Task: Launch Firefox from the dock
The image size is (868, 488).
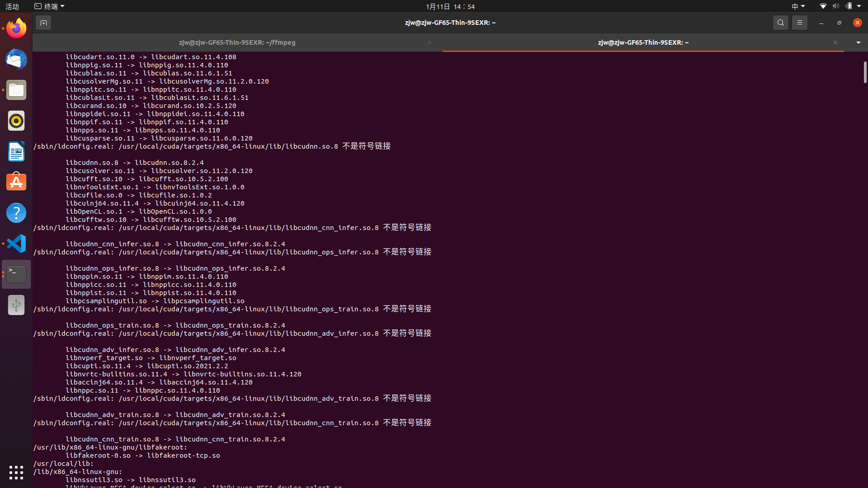Action: [16, 28]
